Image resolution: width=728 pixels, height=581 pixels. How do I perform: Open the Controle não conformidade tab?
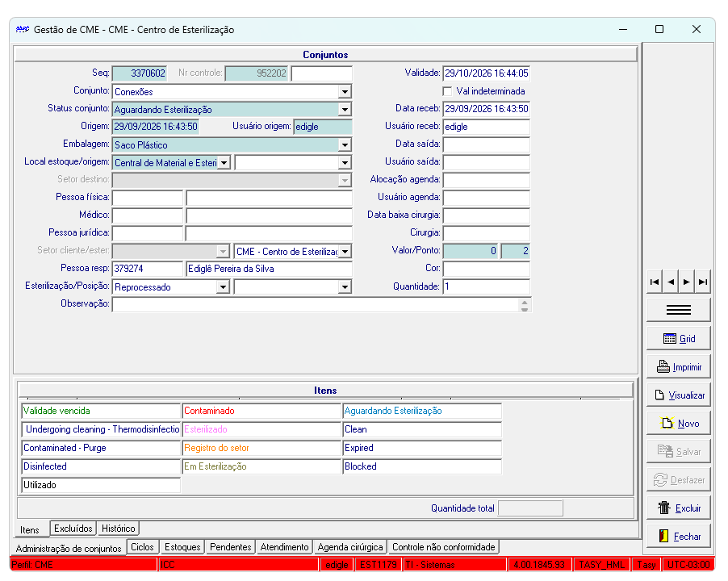[x=443, y=546]
